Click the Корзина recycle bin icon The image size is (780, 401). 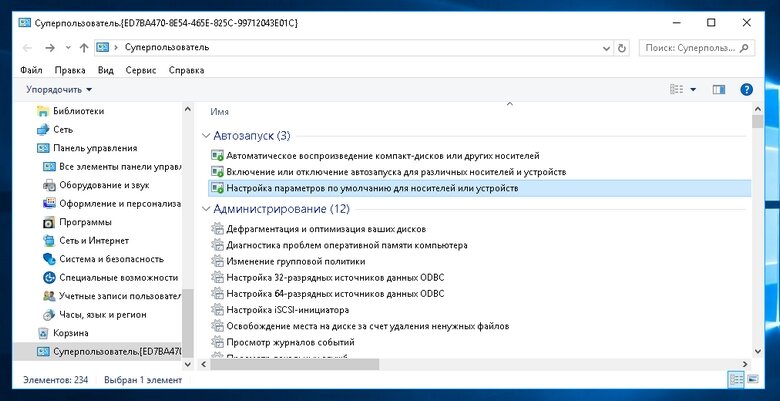43,333
